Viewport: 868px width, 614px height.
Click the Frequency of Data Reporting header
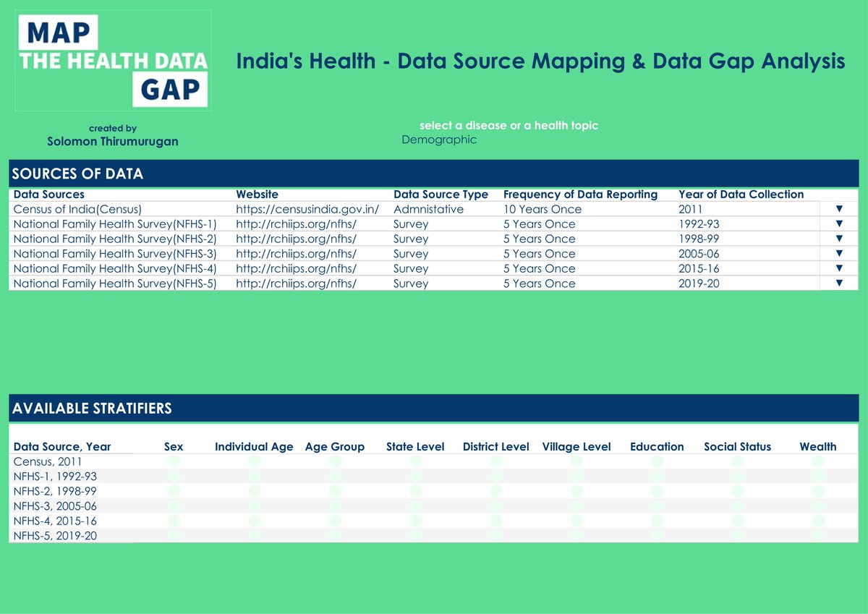[580, 195]
